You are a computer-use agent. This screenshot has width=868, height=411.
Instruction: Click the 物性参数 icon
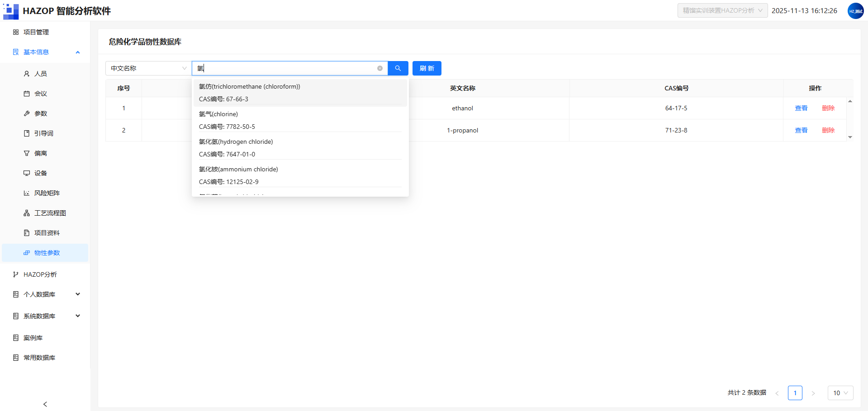pyautogui.click(x=27, y=253)
